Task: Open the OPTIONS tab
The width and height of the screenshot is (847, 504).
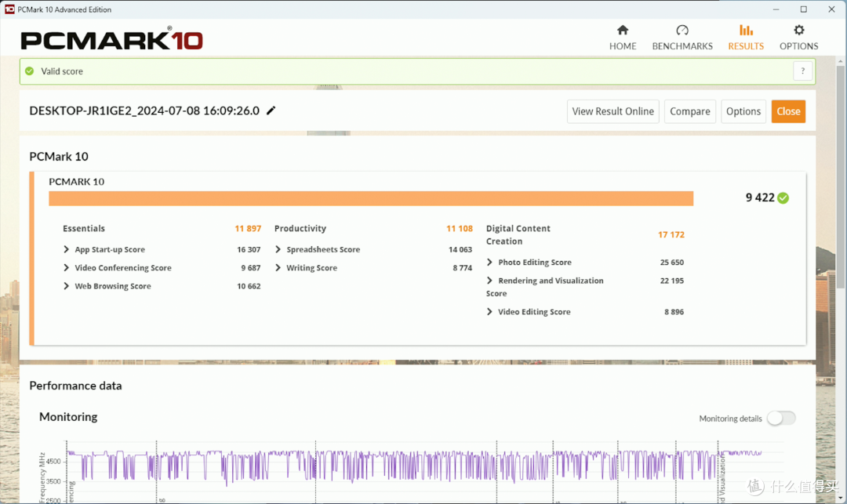Action: pos(798,38)
